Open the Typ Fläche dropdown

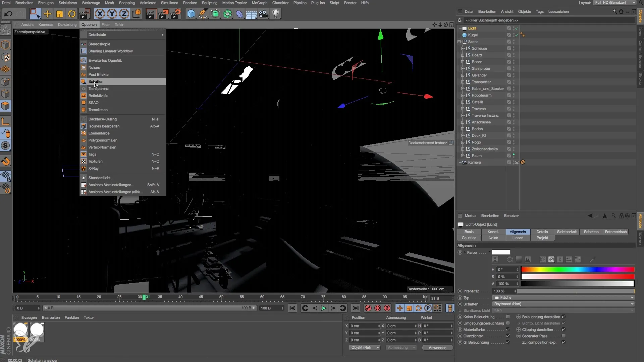pyautogui.click(x=563, y=298)
